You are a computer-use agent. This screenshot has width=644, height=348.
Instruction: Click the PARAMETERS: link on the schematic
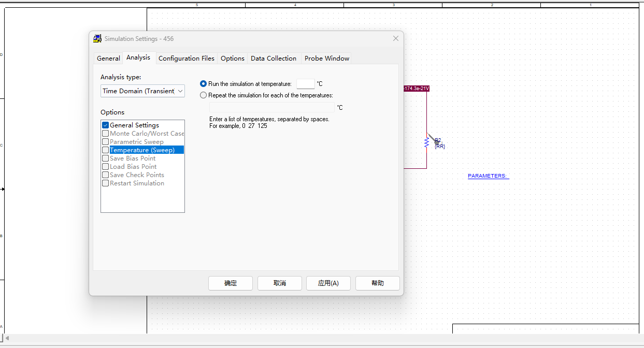(488, 176)
